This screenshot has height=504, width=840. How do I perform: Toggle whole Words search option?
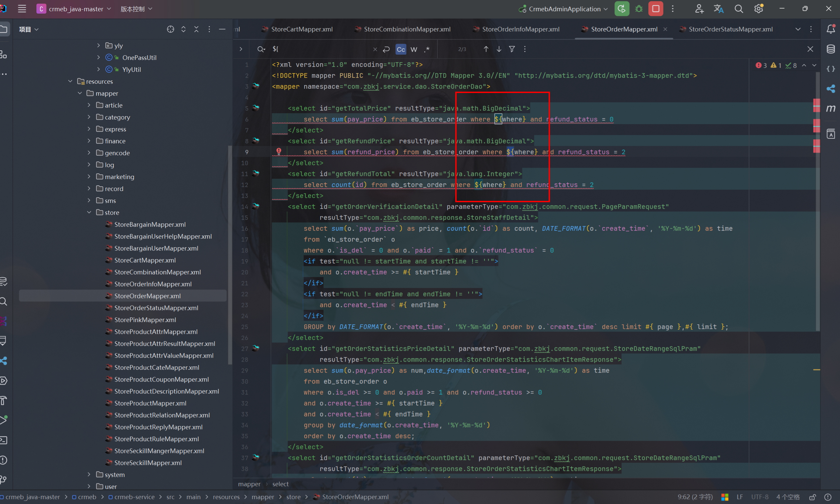tap(414, 49)
